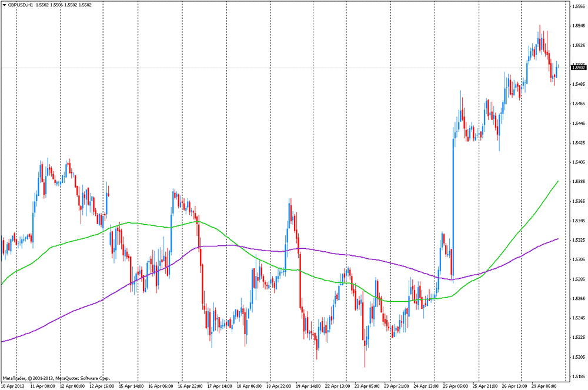Viewport: 588px width, 390px height.
Task: Click the 18 Apr 06:00 time label
Action: [x=249, y=386]
